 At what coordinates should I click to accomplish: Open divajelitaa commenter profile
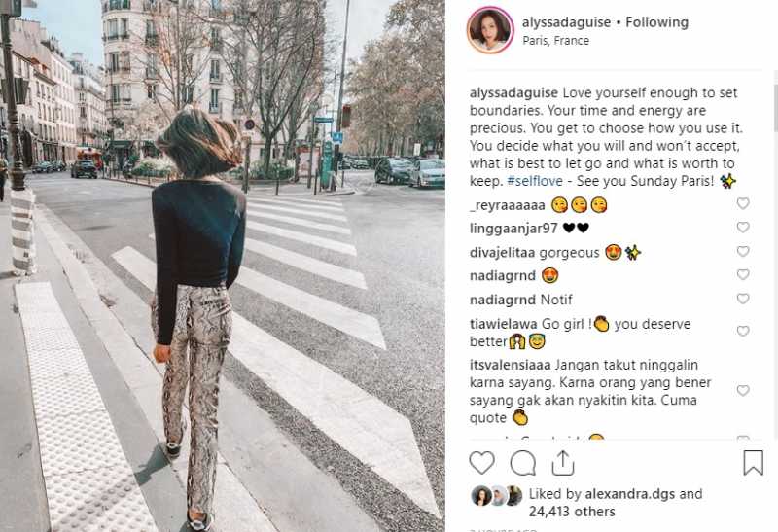(x=502, y=253)
